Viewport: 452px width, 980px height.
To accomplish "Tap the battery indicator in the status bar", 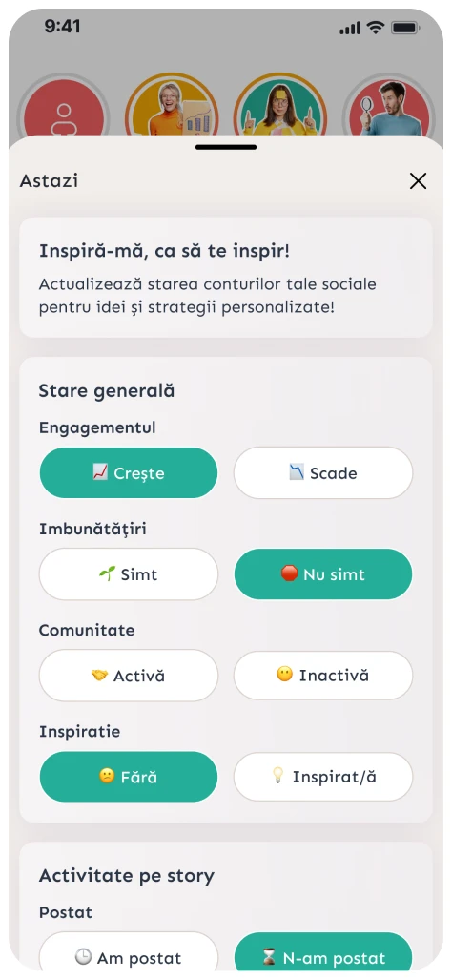I will [404, 28].
